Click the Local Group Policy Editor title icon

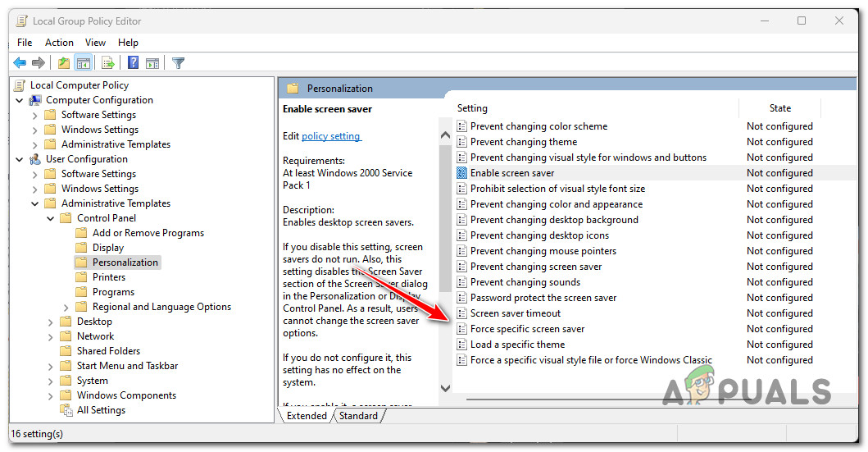(21, 21)
